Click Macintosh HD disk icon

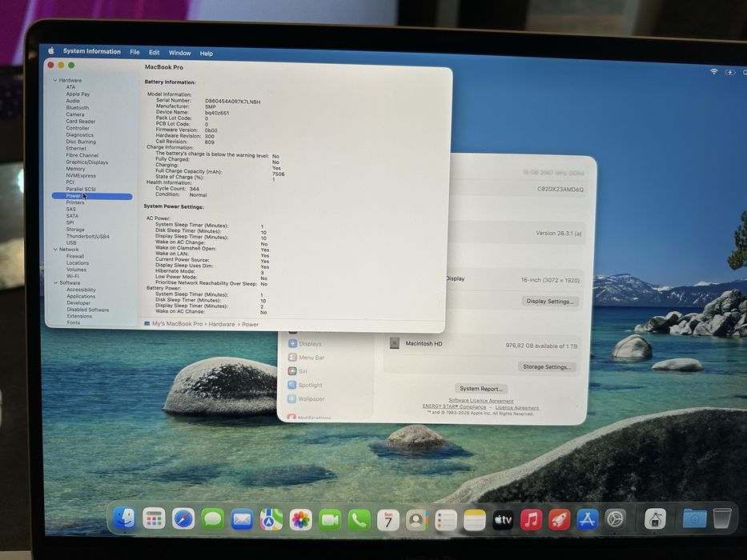pyautogui.click(x=395, y=343)
